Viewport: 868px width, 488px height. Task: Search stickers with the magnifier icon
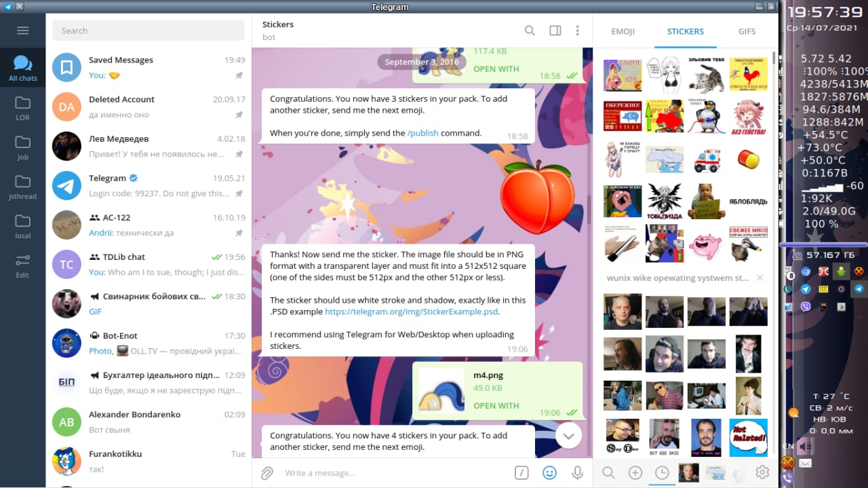pos(608,472)
